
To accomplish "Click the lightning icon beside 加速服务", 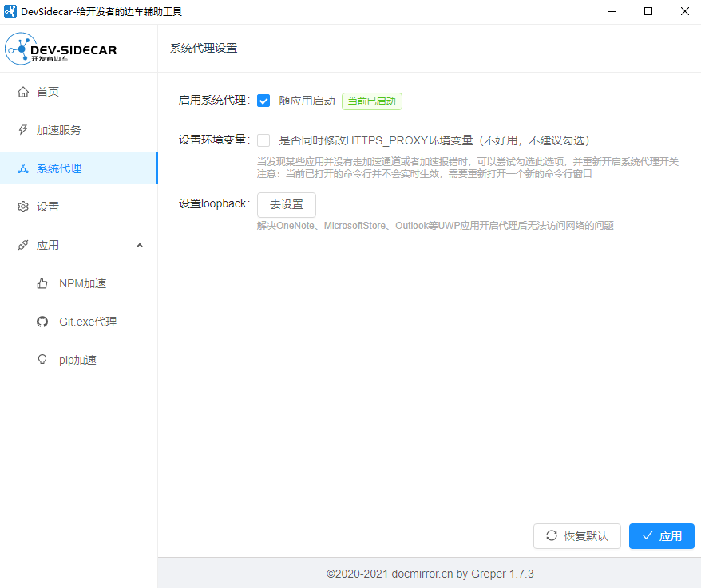I will pyautogui.click(x=23, y=130).
